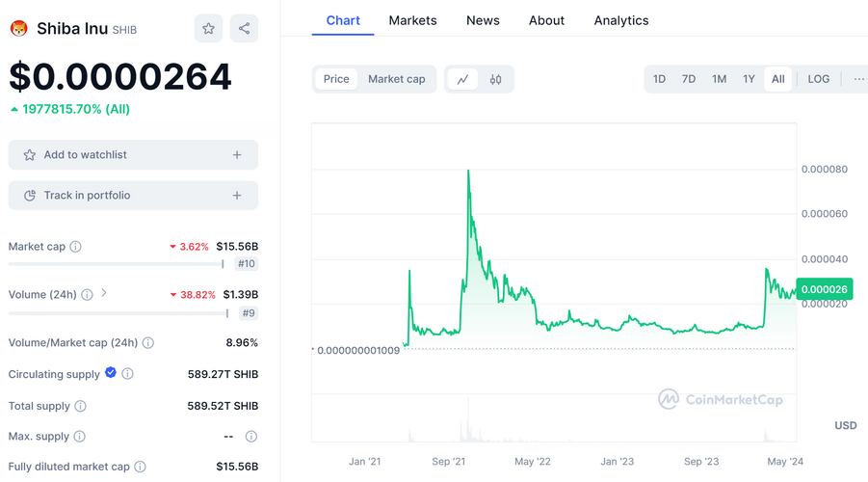
Task: Click the Circulating supply info icon
Action: tap(127, 374)
